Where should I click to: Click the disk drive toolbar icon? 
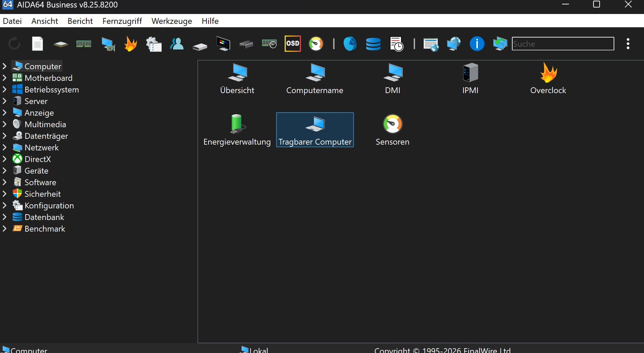[200, 46]
